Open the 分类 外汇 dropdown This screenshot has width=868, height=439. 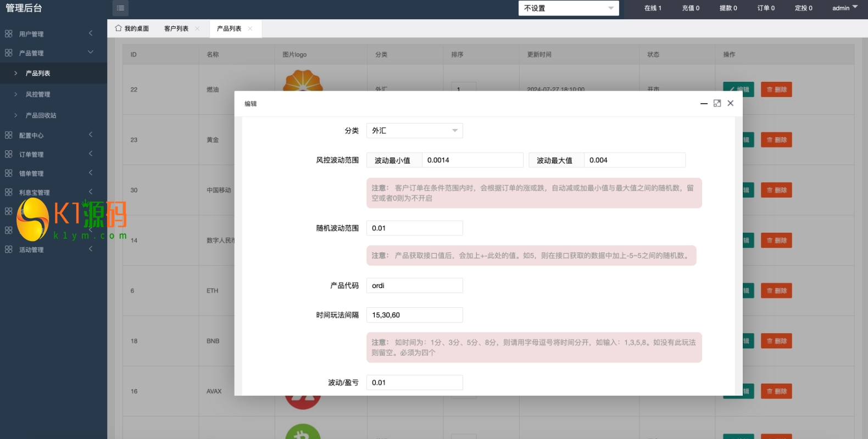[414, 131]
